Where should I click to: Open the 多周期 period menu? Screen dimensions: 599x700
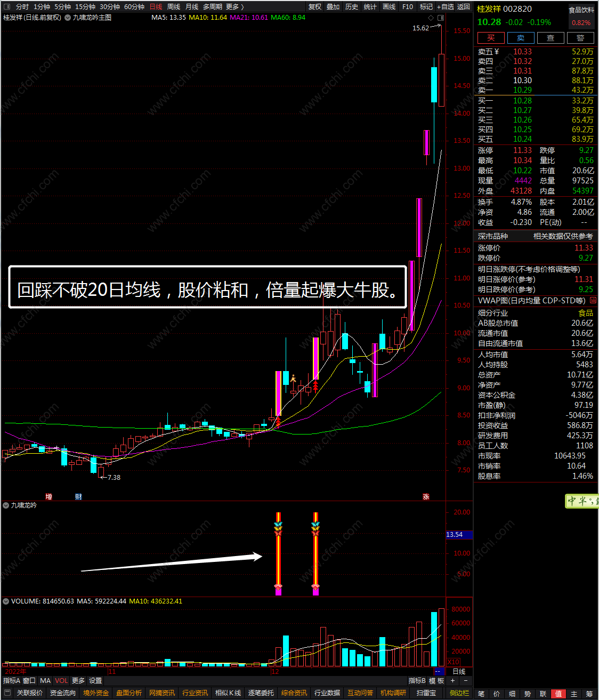coord(212,7)
